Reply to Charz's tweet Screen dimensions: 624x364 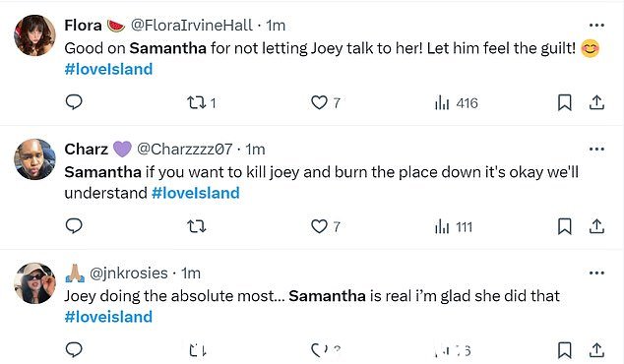(x=74, y=226)
